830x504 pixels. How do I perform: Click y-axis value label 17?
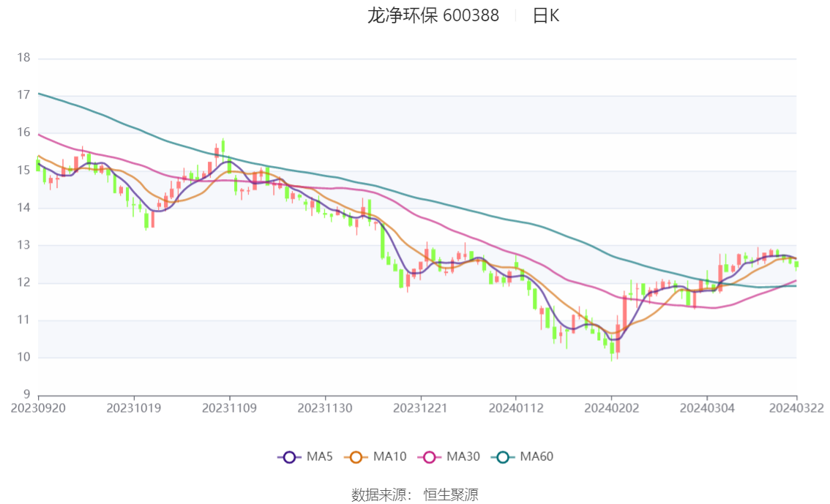[23, 95]
